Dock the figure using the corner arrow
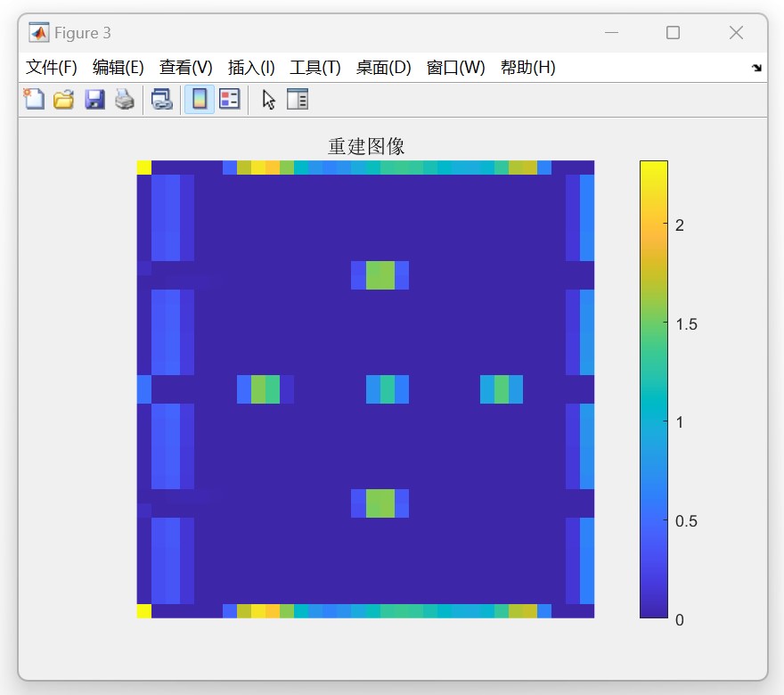This screenshot has height=695, width=784. (756, 68)
